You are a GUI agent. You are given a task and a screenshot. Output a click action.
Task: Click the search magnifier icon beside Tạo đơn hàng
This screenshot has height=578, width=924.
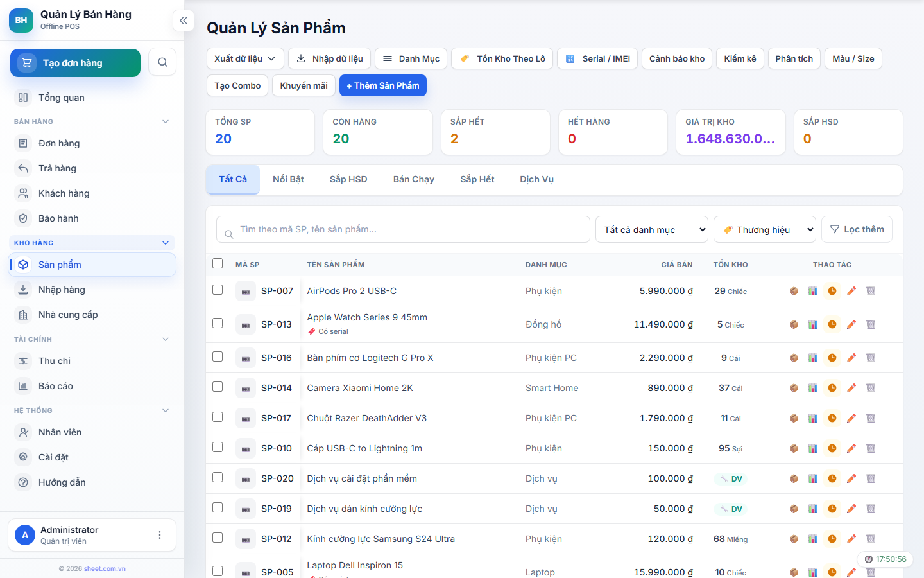point(162,62)
